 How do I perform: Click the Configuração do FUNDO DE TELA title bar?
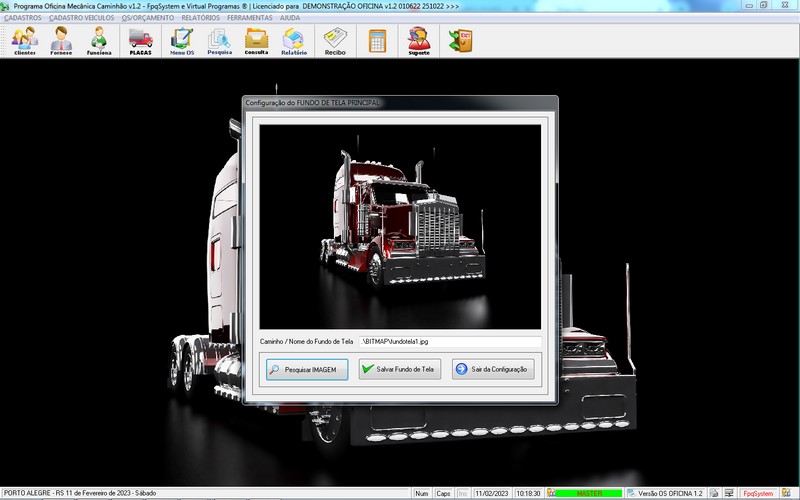[x=400, y=103]
